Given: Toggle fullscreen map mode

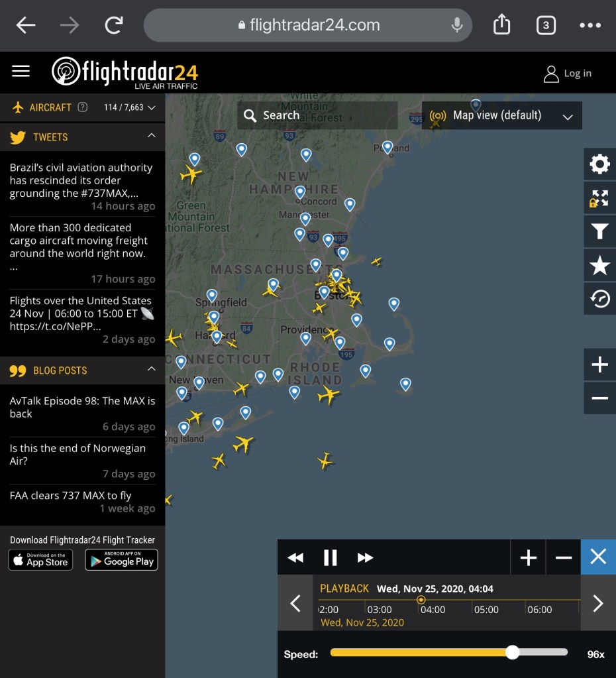Looking at the screenshot, I should click(x=599, y=198).
